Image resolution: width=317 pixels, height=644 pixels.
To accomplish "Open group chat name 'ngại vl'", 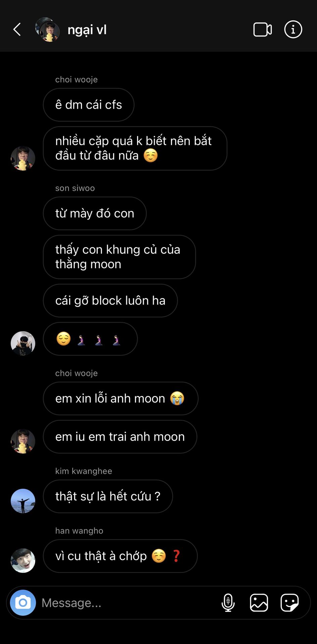I will [x=87, y=30].
